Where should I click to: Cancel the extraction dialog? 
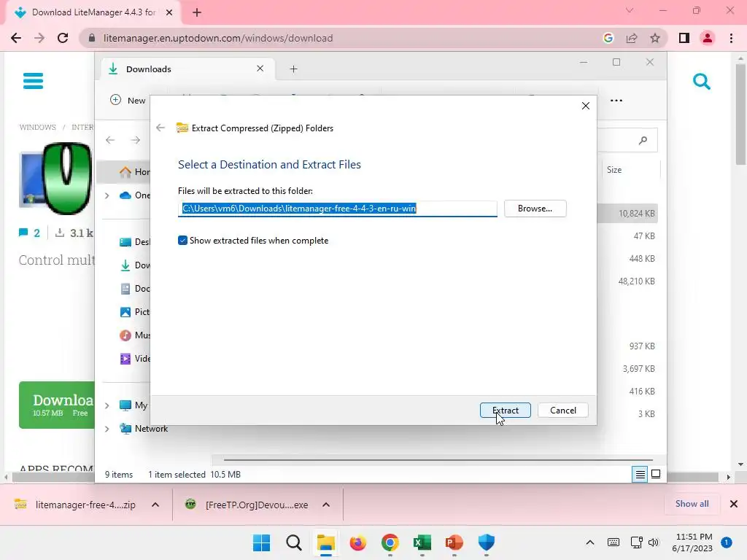(562, 410)
